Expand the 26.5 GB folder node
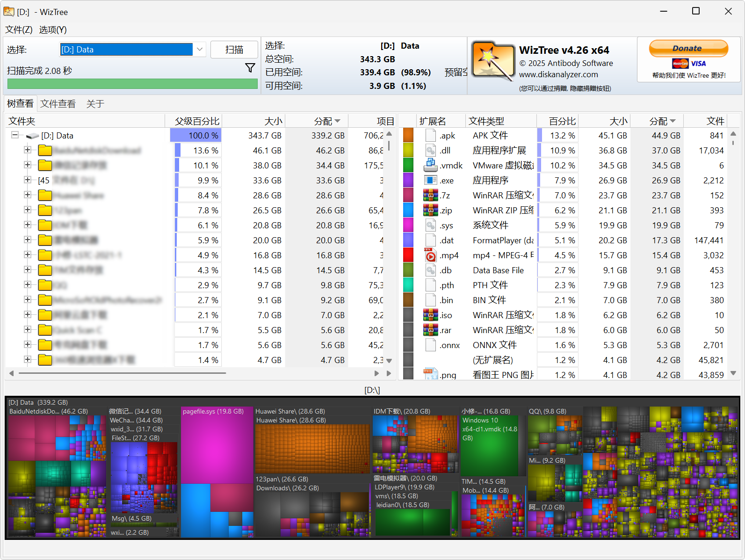Image resolution: width=745 pixels, height=560 pixels. (x=28, y=210)
